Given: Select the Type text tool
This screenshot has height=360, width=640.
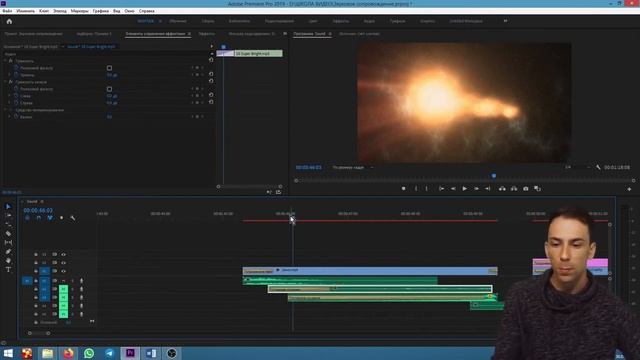Looking at the screenshot, I should (x=8, y=269).
